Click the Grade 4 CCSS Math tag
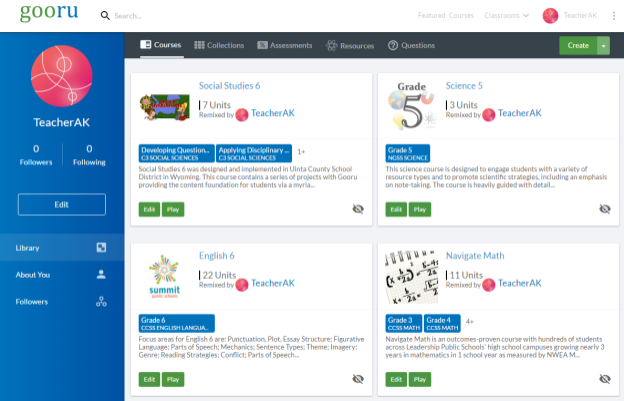 click(x=442, y=323)
